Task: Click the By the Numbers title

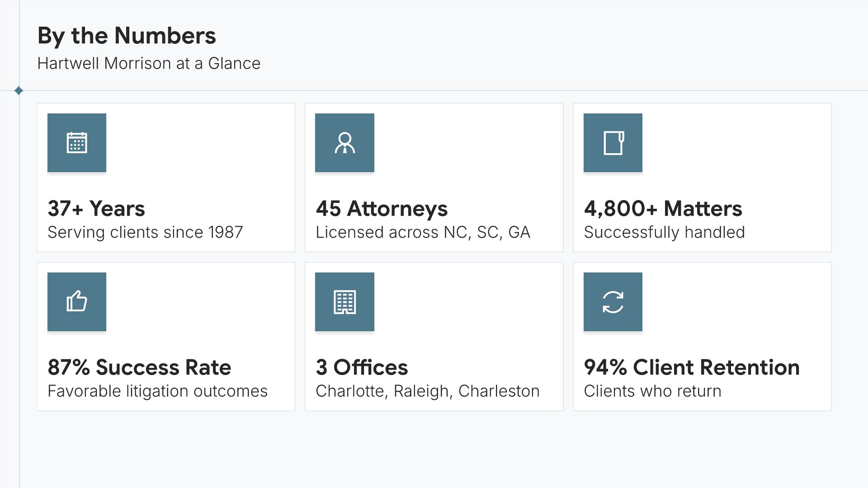Action: (127, 36)
